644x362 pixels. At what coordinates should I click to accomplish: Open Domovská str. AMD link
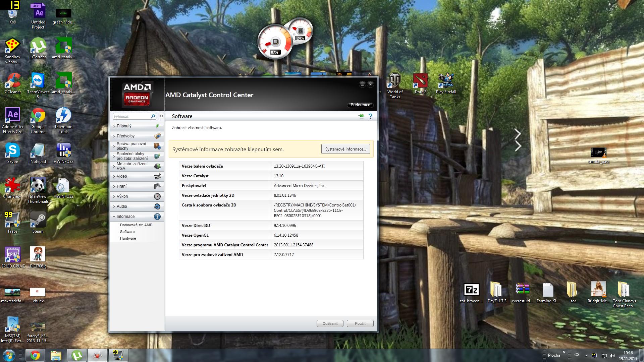(x=136, y=225)
